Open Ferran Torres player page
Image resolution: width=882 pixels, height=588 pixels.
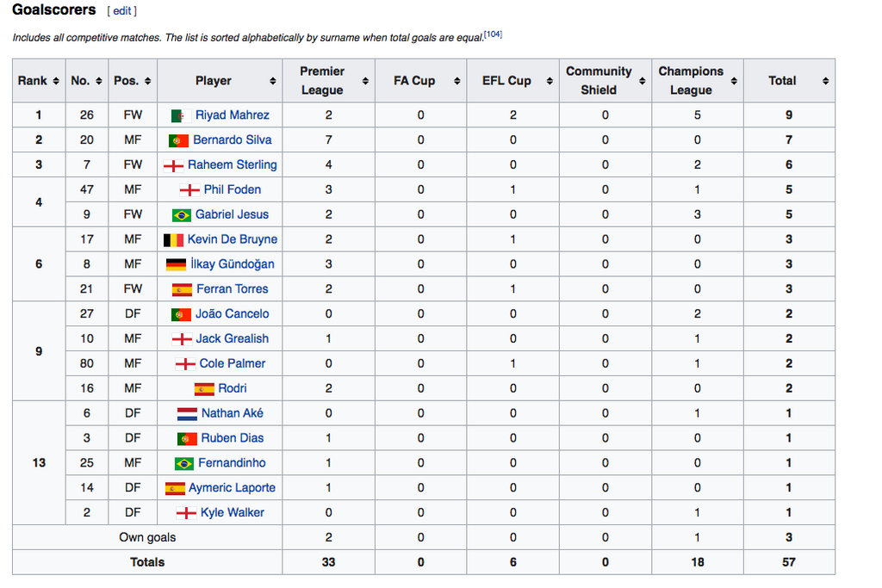233,289
